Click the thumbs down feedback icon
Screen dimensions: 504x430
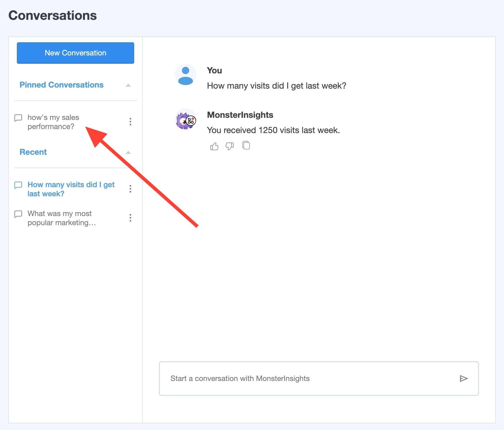coord(230,146)
